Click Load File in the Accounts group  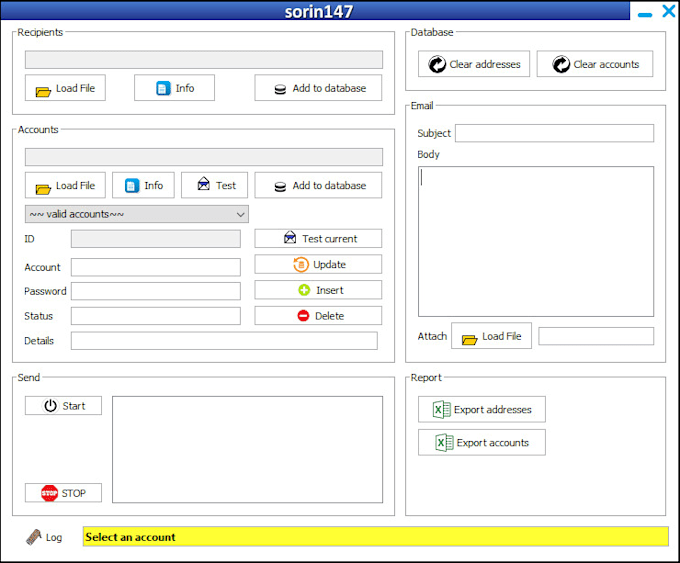click(65, 186)
